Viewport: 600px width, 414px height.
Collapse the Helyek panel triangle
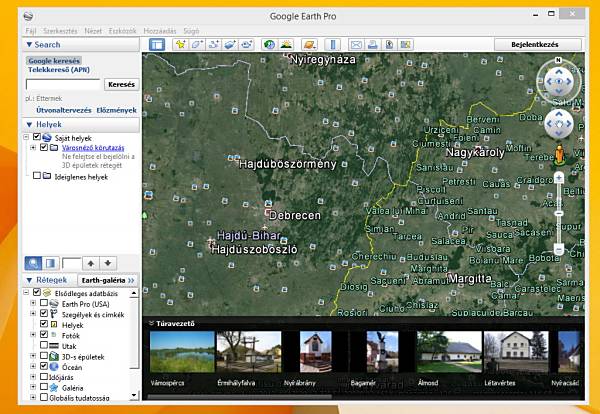click(29, 125)
